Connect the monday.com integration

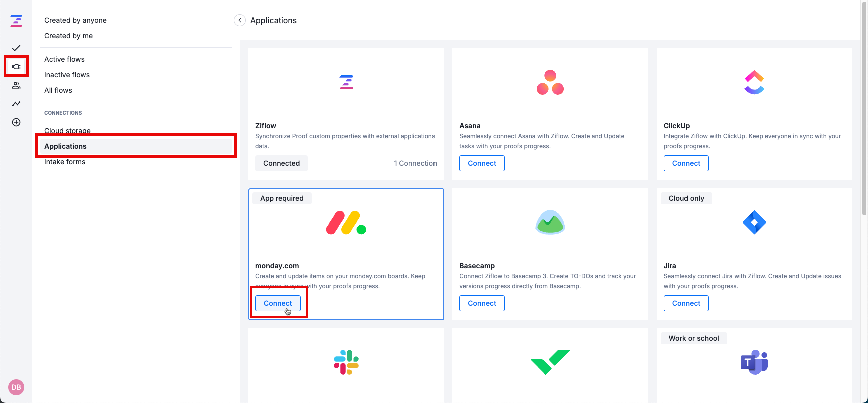pyautogui.click(x=278, y=303)
